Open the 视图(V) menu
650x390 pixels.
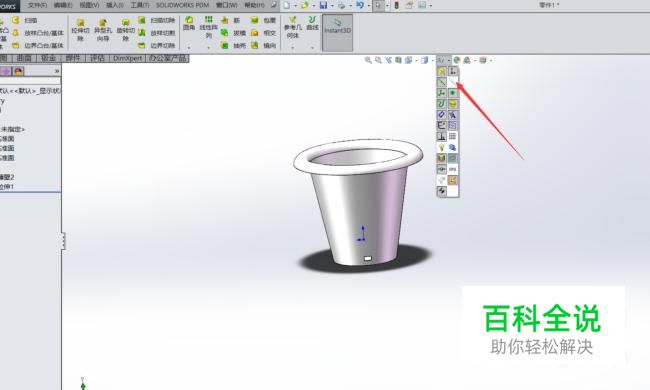click(x=89, y=5)
